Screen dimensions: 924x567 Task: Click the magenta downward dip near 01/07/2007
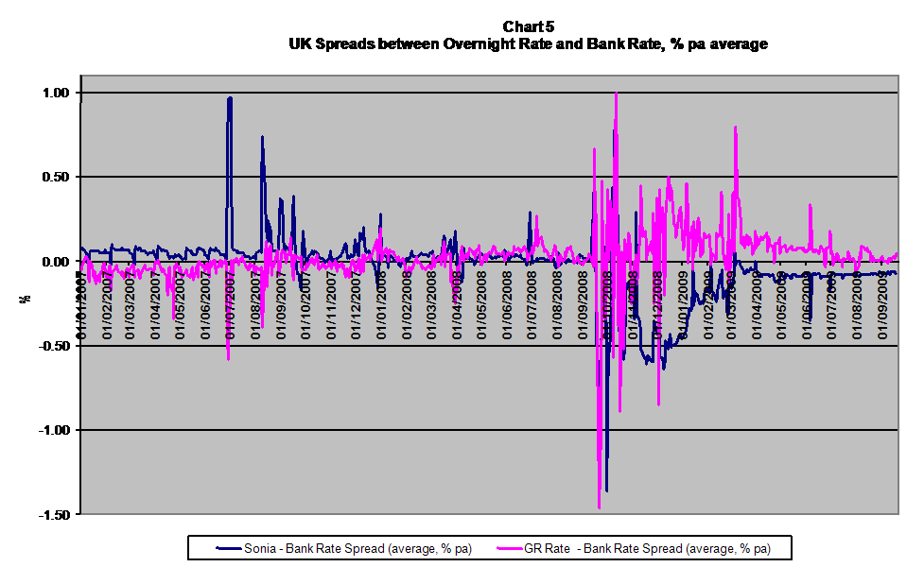(x=229, y=357)
